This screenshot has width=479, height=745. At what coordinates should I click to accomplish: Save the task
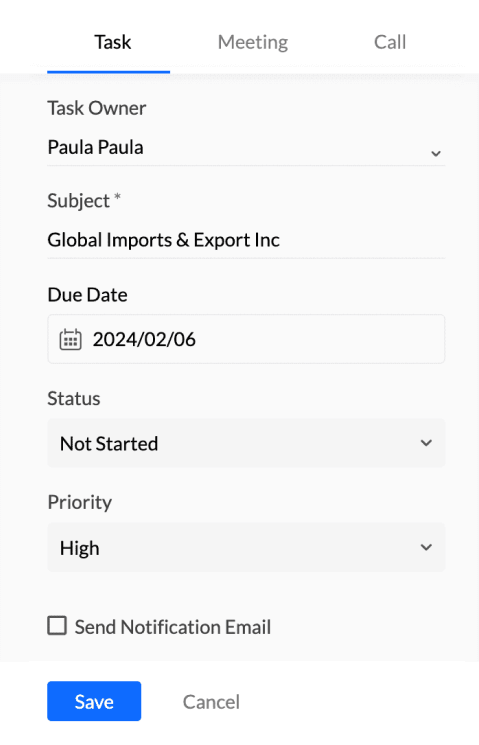click(94, 701)
